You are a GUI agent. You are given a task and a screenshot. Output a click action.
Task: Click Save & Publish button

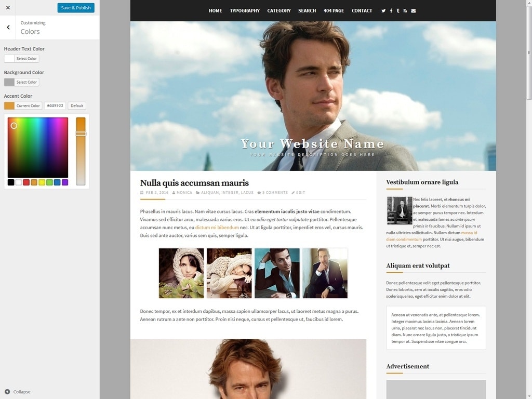click(76, 8)
